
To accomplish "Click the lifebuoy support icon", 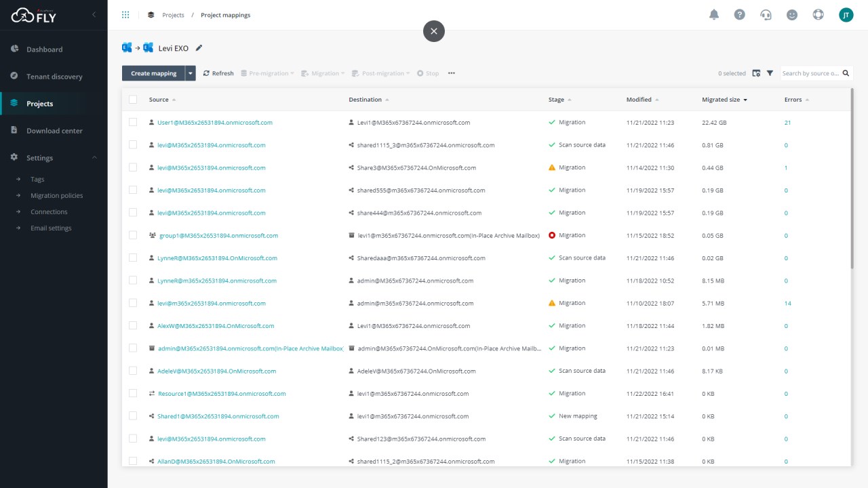I will pyautogui.click(x=818, y=15).
